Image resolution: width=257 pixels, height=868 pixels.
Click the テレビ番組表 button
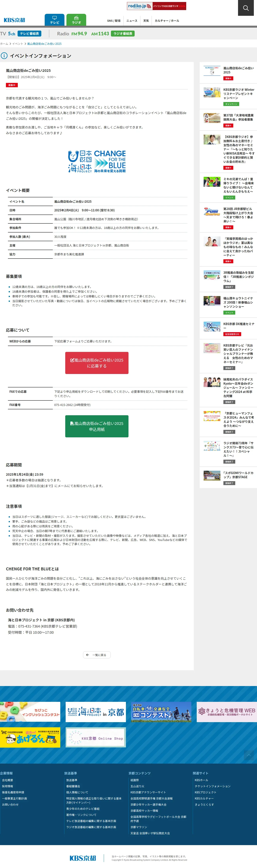coord(29,34)
